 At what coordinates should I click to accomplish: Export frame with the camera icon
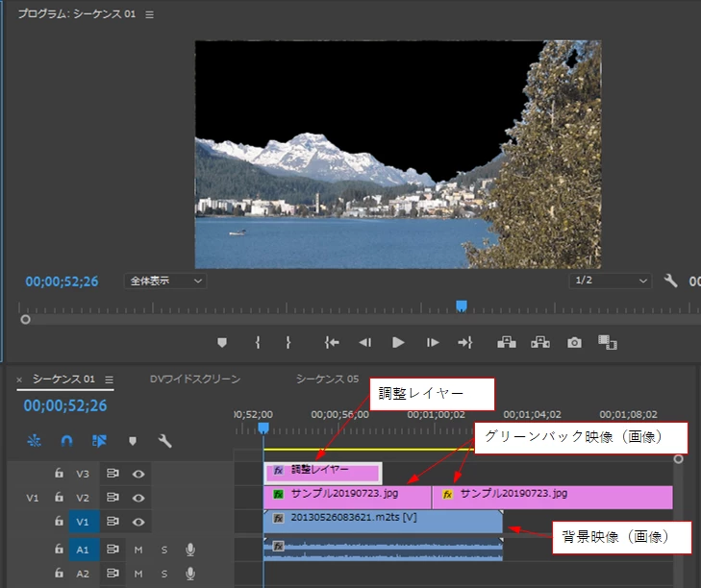pos(574,343)
